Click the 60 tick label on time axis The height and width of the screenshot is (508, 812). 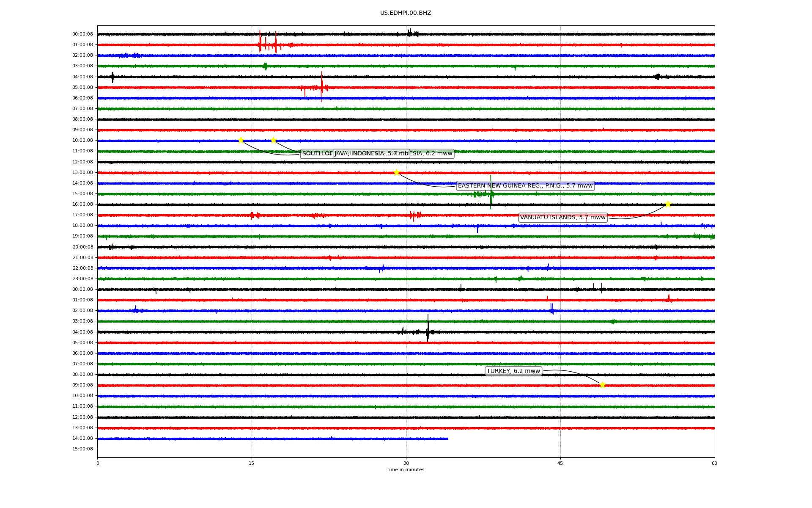[x=714, y=463]
